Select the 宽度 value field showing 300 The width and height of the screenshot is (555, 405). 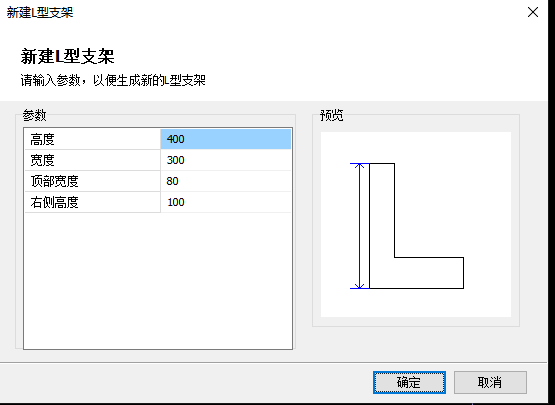pos(225,160)
